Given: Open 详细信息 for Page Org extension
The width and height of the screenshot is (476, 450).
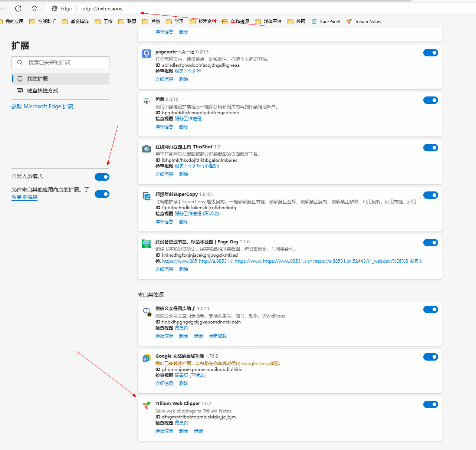Looking at the screenshot, I should [x=164, y=269].
